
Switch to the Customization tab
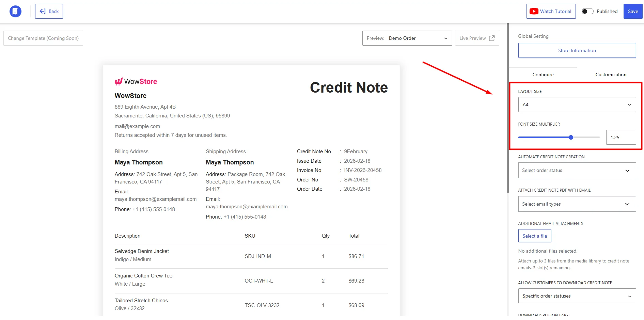tap(611, 75)
